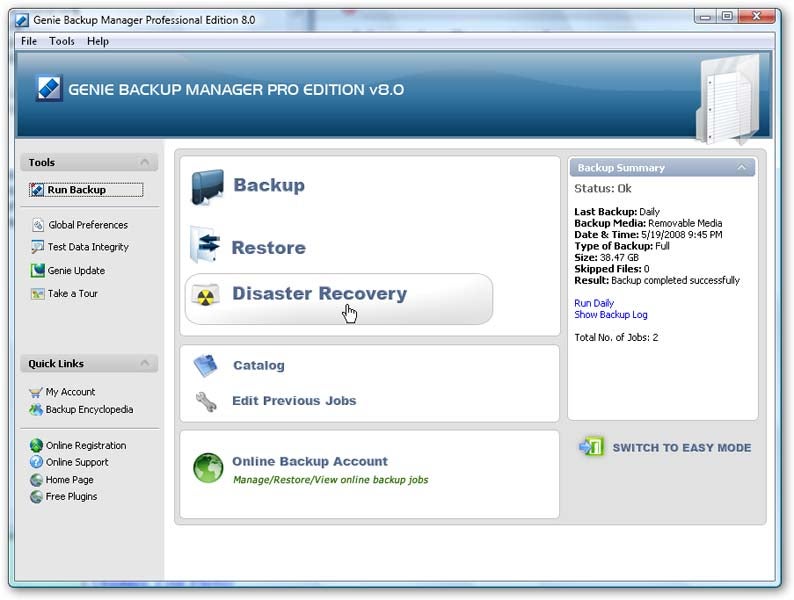Click the Run Daily link
Image resolution: width=794 pixels, height=600 pixels.
(x=594, y=303)
